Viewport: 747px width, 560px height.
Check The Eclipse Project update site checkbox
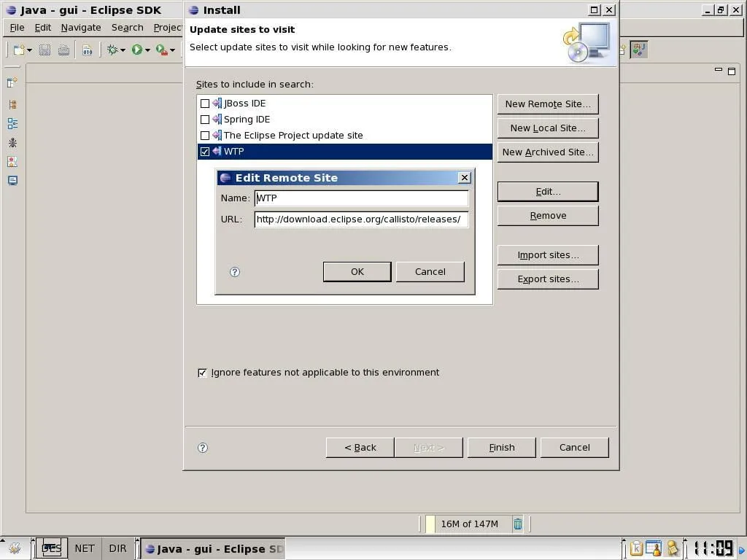click(205, 136)
